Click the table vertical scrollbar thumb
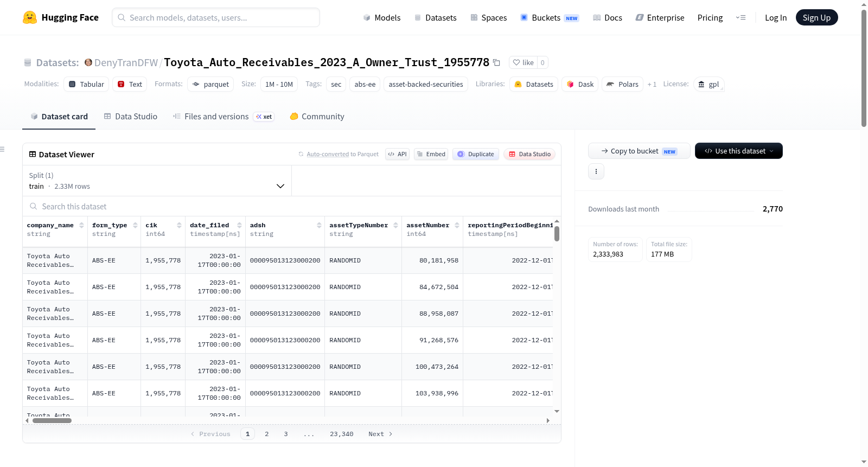 point(557,234)
